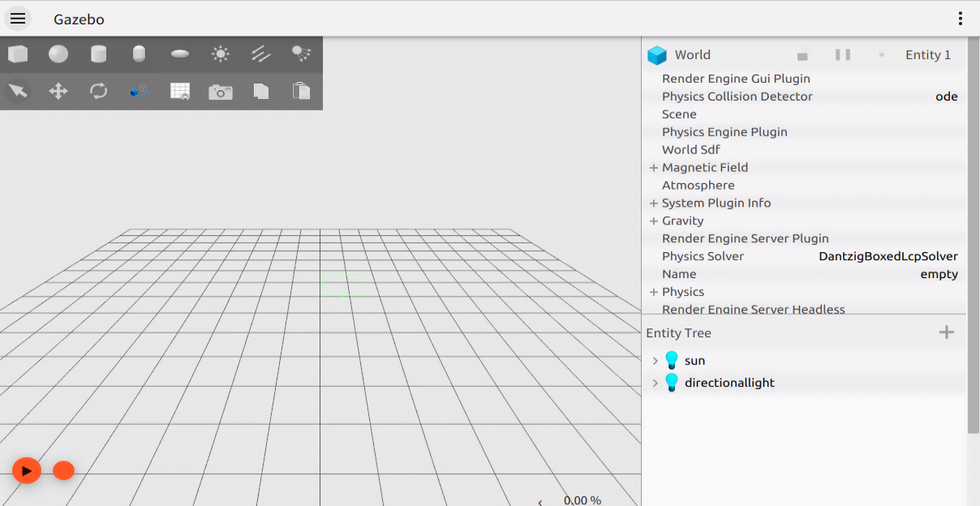The width and height of the screenshot is (980, 506).
Task: Add entity using Entity Tree plus
Action: click(946, 332)
